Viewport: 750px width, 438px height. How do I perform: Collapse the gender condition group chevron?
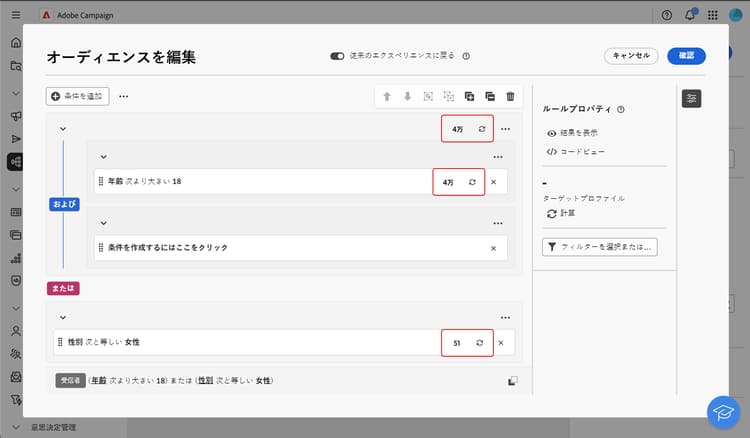(63, 318)
